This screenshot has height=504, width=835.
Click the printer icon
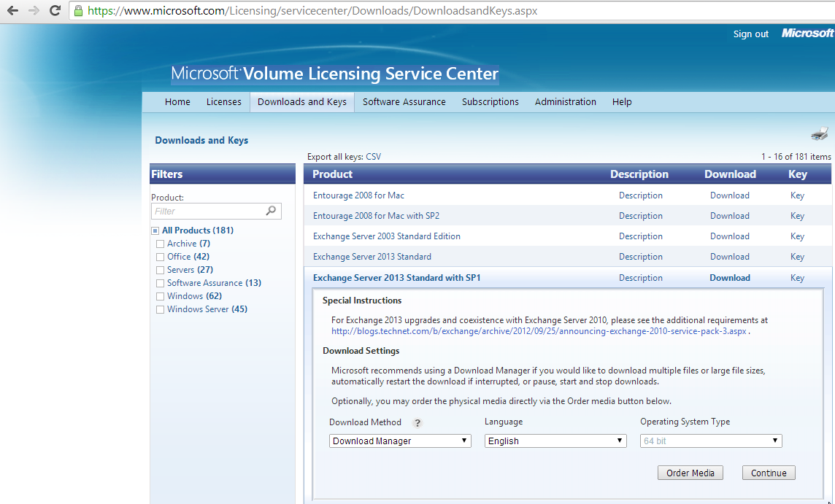click(x=819, y=133)
